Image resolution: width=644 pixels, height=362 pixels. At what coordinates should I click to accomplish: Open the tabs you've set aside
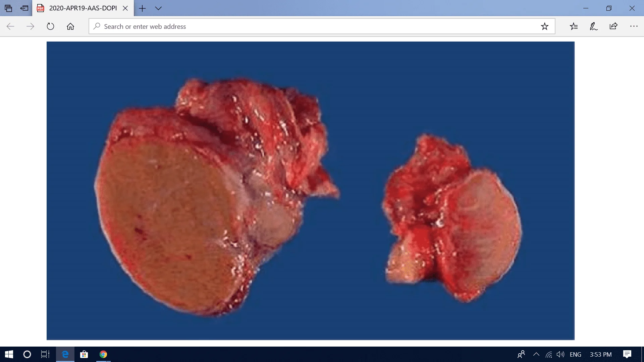click(8, 8)
